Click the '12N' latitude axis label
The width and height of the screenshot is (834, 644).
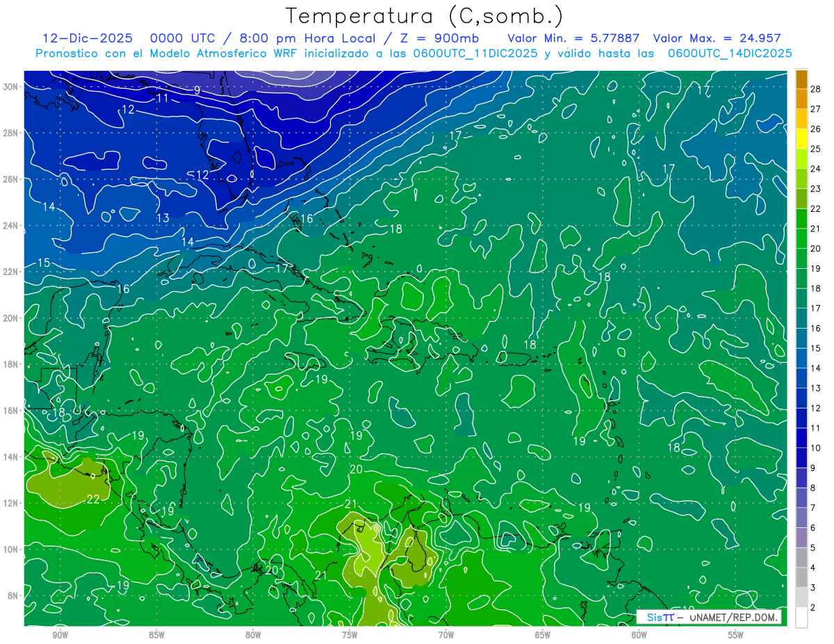(x=10, y=503)
